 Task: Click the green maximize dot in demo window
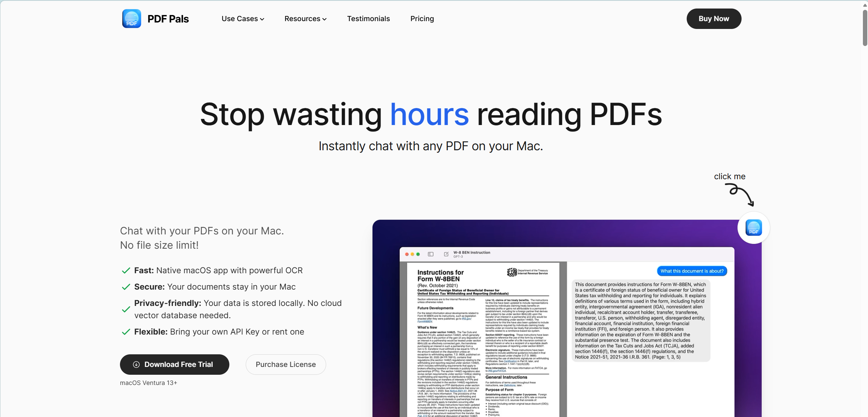tap(418, 254)
